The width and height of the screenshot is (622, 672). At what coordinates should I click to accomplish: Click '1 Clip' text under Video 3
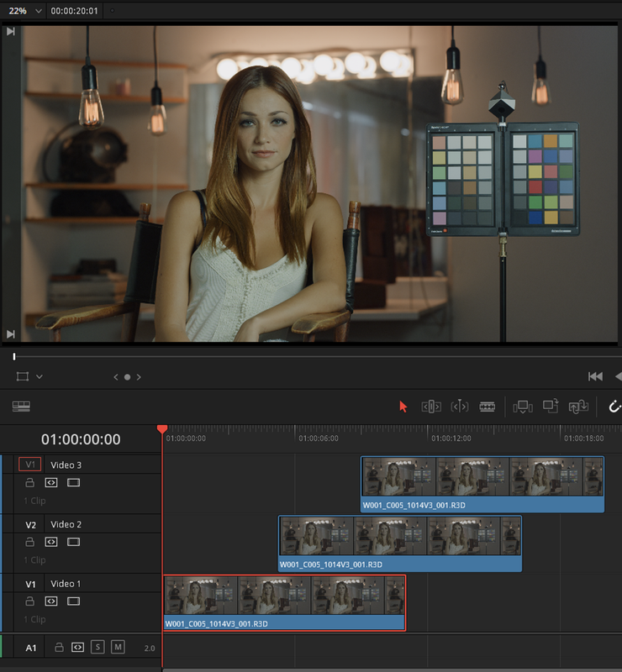tap(34, 501)
